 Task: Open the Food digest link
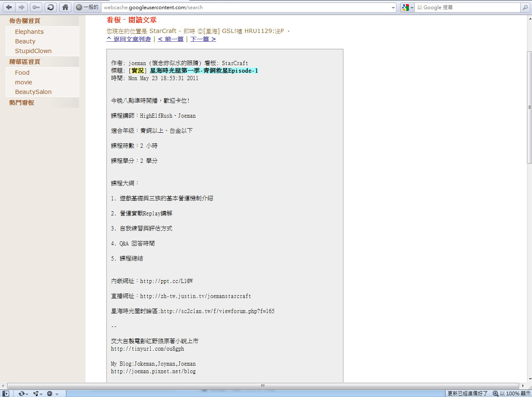[x=22, y=73]
